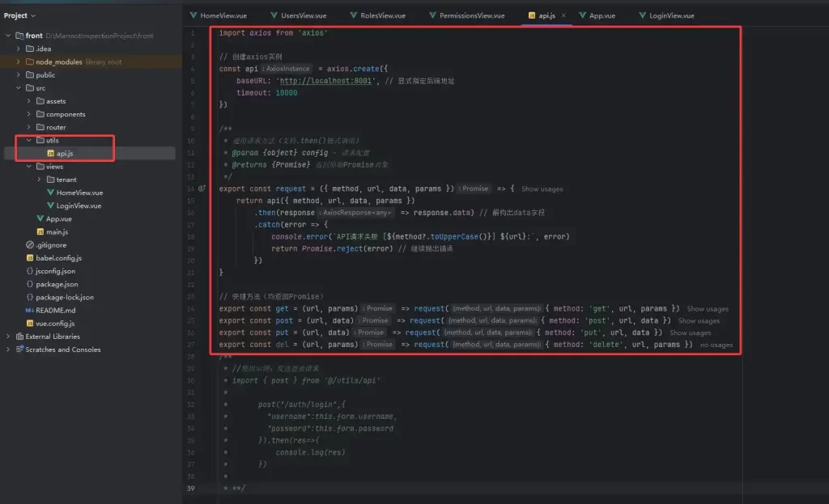
Task: Expand the tenant folder under views
Action: coord(40,180)
